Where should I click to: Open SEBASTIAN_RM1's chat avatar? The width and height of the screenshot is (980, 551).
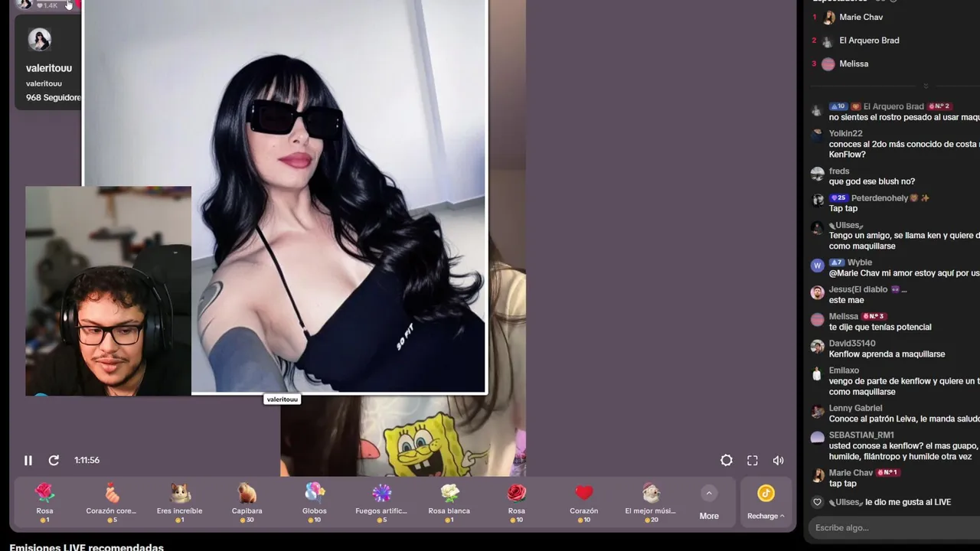pyautogui.click(x=818, y=438)
